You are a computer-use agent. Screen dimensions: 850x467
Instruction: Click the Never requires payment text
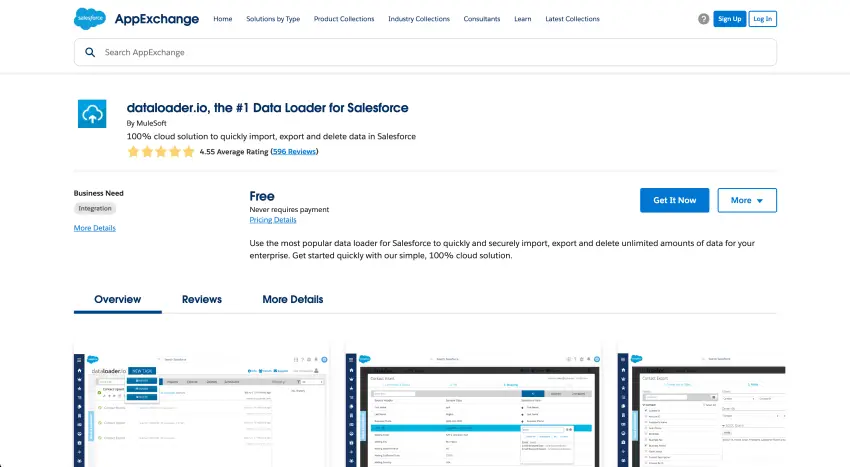(289, 209)
